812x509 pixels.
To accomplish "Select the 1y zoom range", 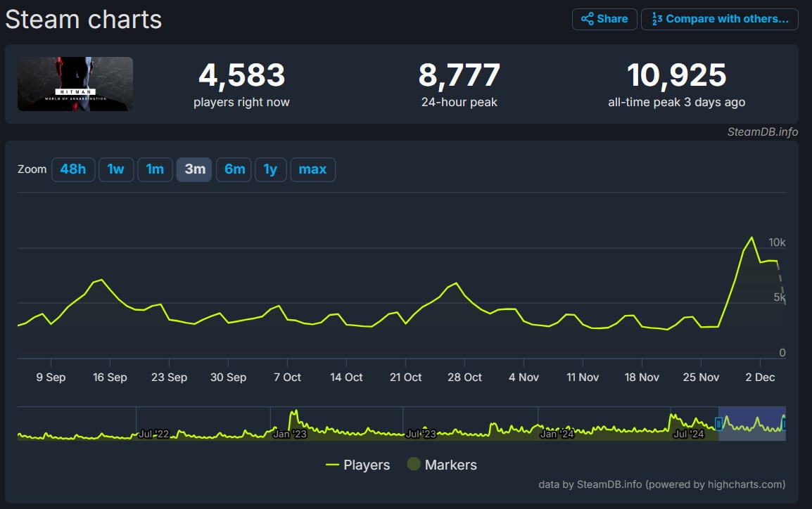I will click(270, 169).
